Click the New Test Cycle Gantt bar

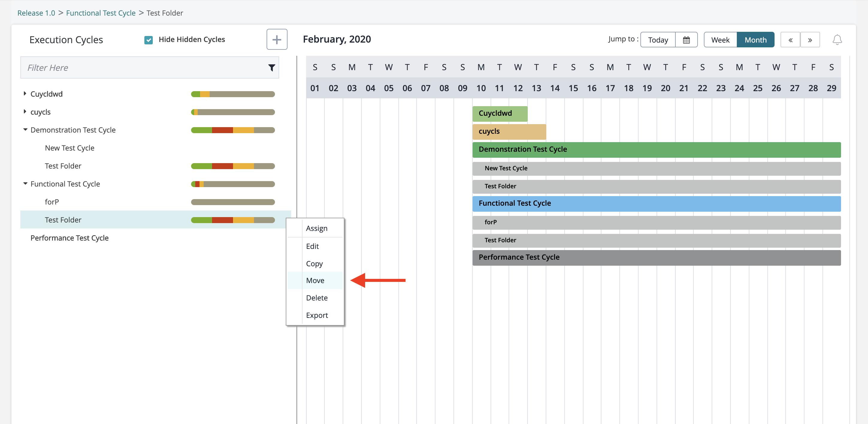click(657, 168)
